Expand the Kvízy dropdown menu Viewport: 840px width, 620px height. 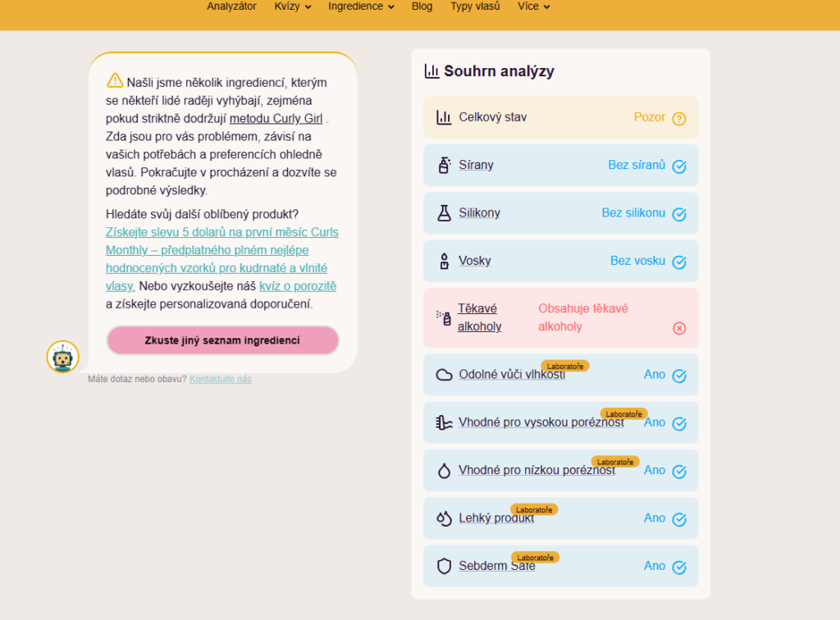point(293,7)
